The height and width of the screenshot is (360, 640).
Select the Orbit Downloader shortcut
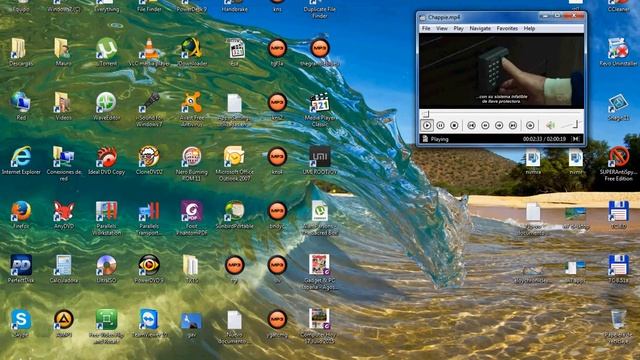click(191, 52)
